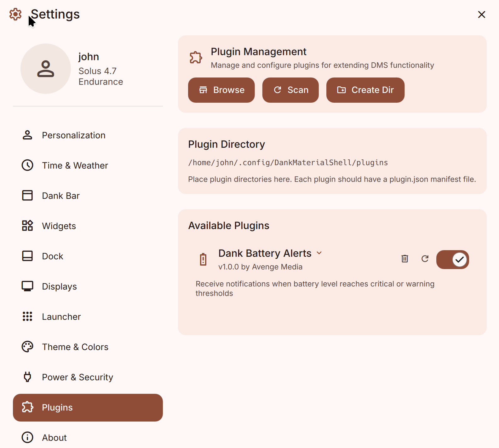Viewport: 499px width, 448px height.
Task: Disable the Dank Battery Alerts toggle
Action: pos(452,260)
